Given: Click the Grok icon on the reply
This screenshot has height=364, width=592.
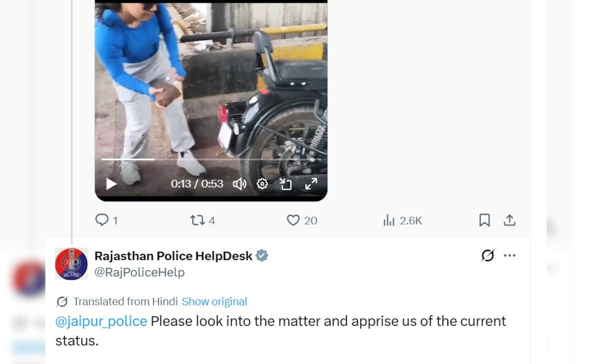Looking at the screenshot, I should (x=487, y=255).
